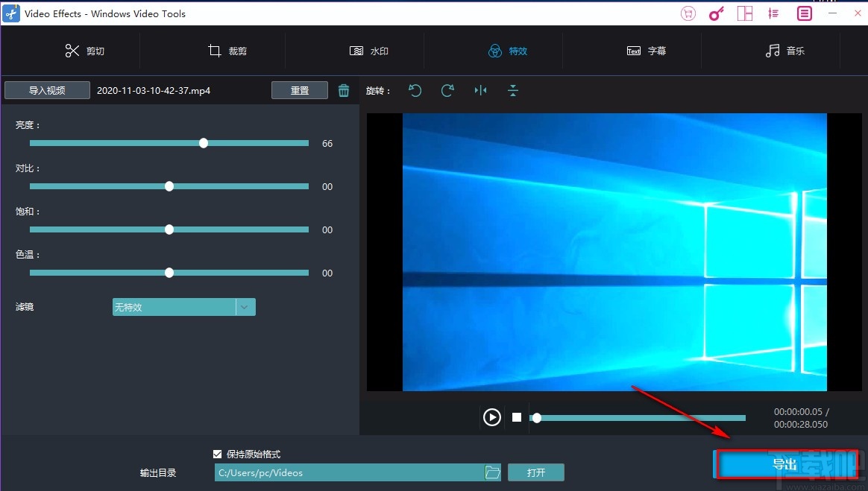Viewport: 868px width, 491px height.
Task: Stop playback with the square stop button
Action: click(x=516, y=417)
